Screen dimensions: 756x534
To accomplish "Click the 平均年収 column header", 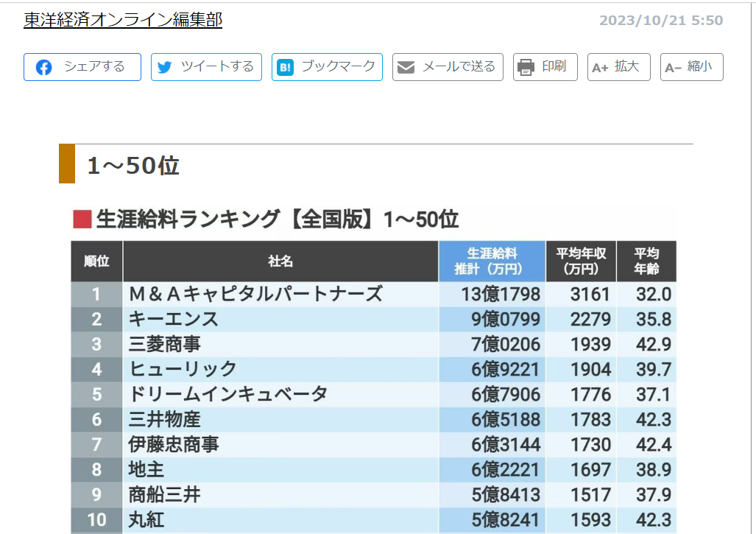I will click(580, 260).
